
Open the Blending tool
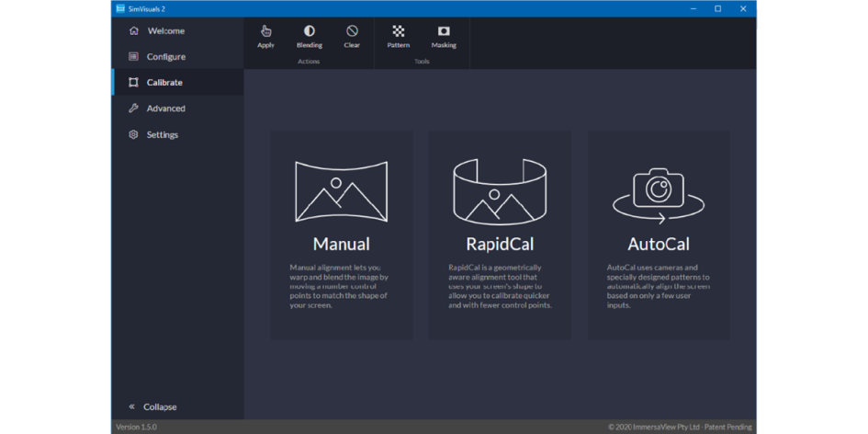309,37
